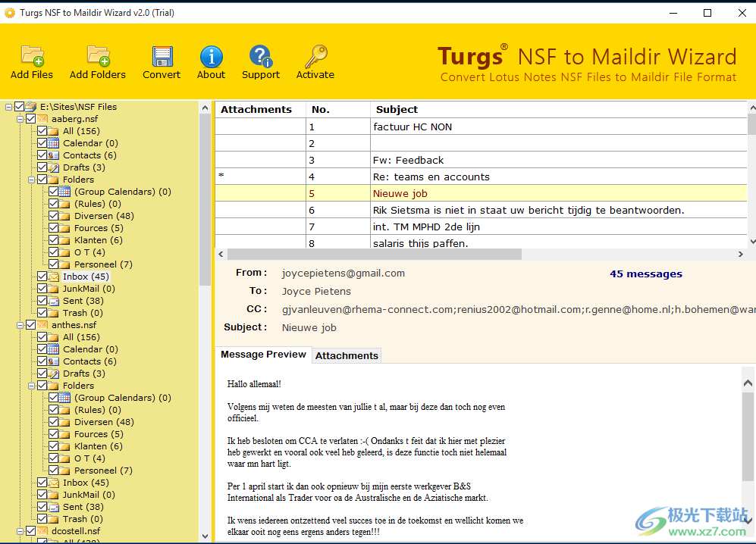The height and width of the screenshot is (544, 756).
Task: Toggle the Inbox (45) checkbox under aaberg.nsf
Action: click(42, 277)
